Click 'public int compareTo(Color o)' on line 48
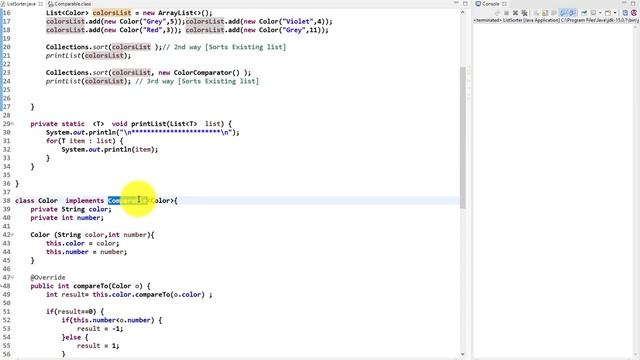The image size is (640, 360). click(x=87, y=286)
